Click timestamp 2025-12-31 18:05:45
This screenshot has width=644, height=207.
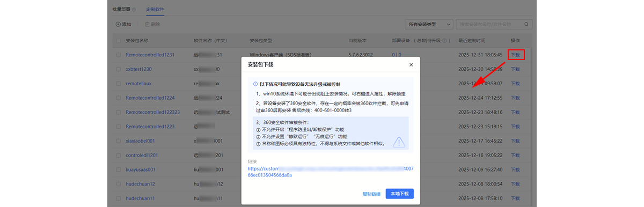pyautogui.click(x=480, y=55)
